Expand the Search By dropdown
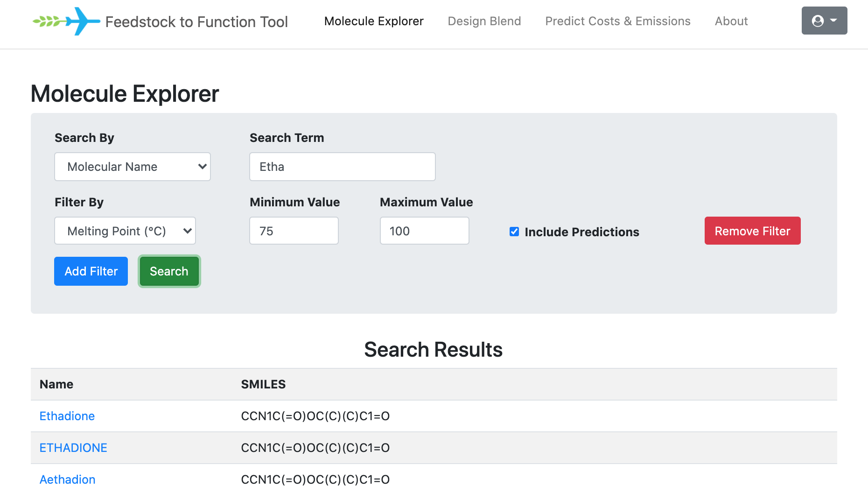 click(133, 167)
